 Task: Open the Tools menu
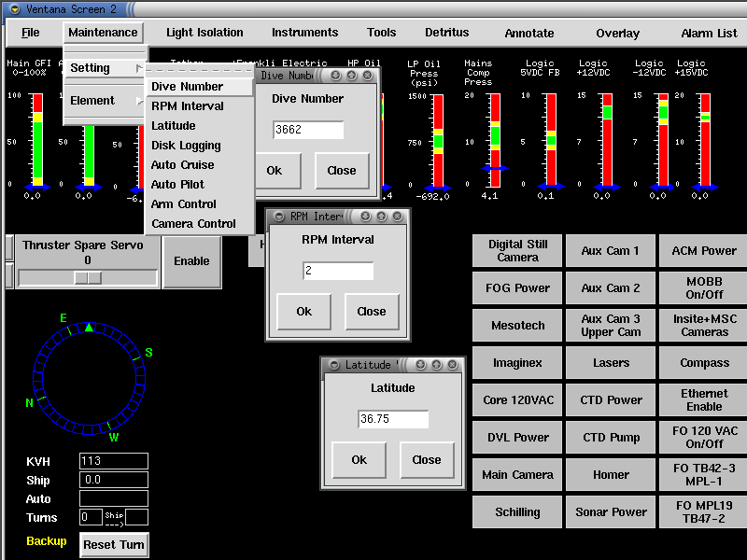[381, 33]
